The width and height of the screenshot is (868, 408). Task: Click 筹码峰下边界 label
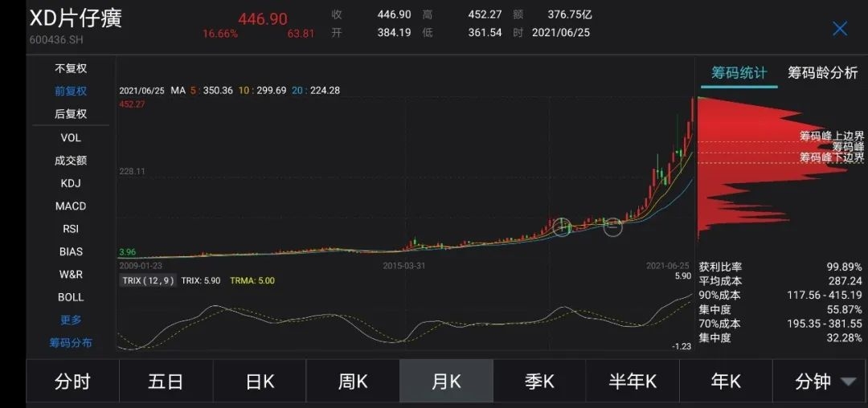tap(832, 157)
